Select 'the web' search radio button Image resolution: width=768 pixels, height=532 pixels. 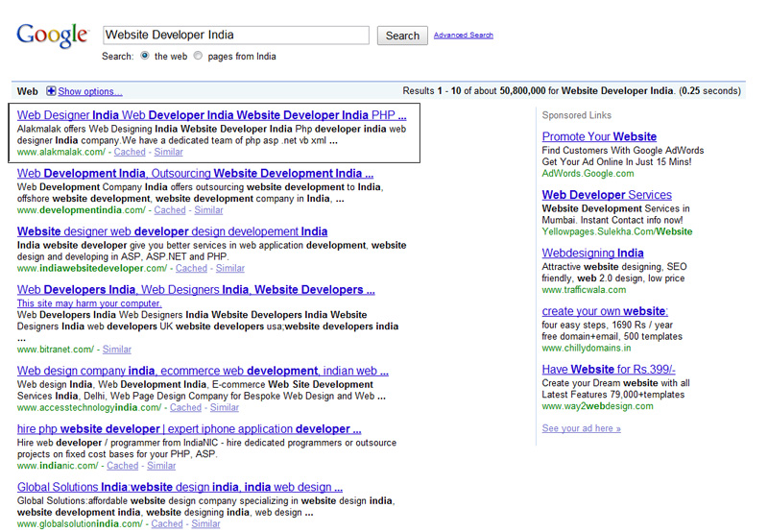coord(145,56)
